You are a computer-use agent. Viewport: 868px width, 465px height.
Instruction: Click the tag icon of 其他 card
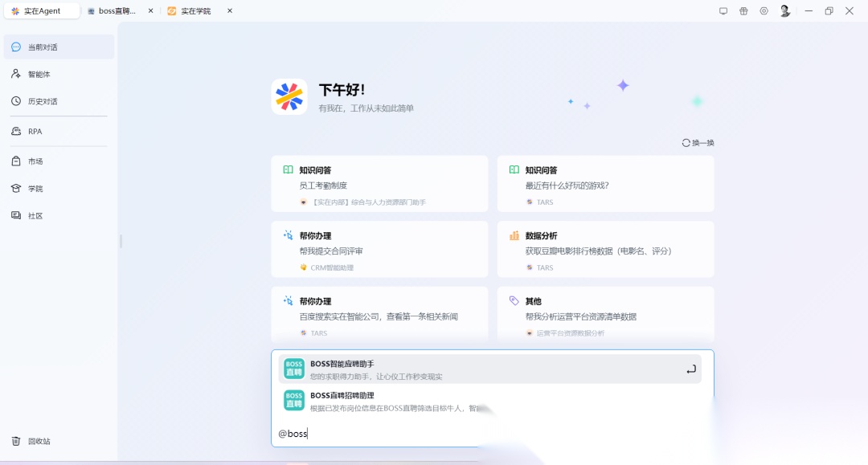coord(514,301)
